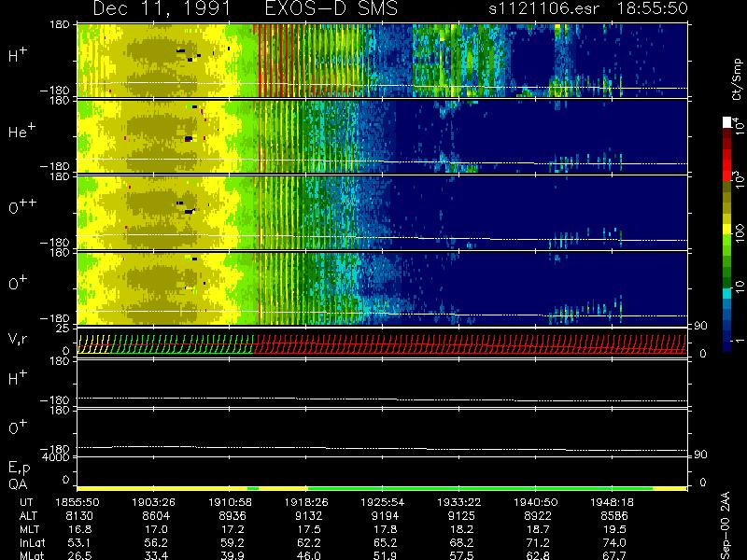Click the altitude value "8922"
Image resolution: width=747 pixels, height=560 pixels.
pos(538,516)
